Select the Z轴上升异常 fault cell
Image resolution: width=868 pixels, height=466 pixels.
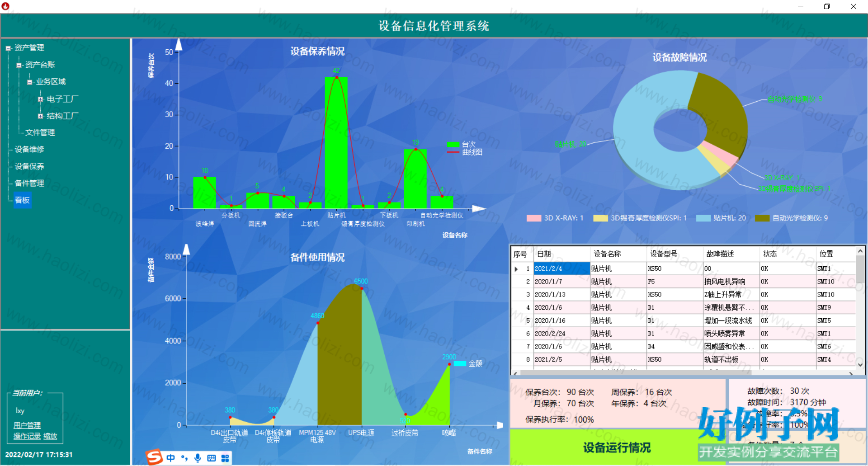click(731, 295)
